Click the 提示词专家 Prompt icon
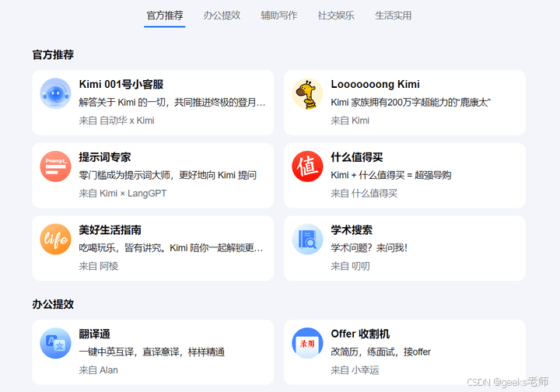This screenshot has width=560, height=392. point(55,166)
